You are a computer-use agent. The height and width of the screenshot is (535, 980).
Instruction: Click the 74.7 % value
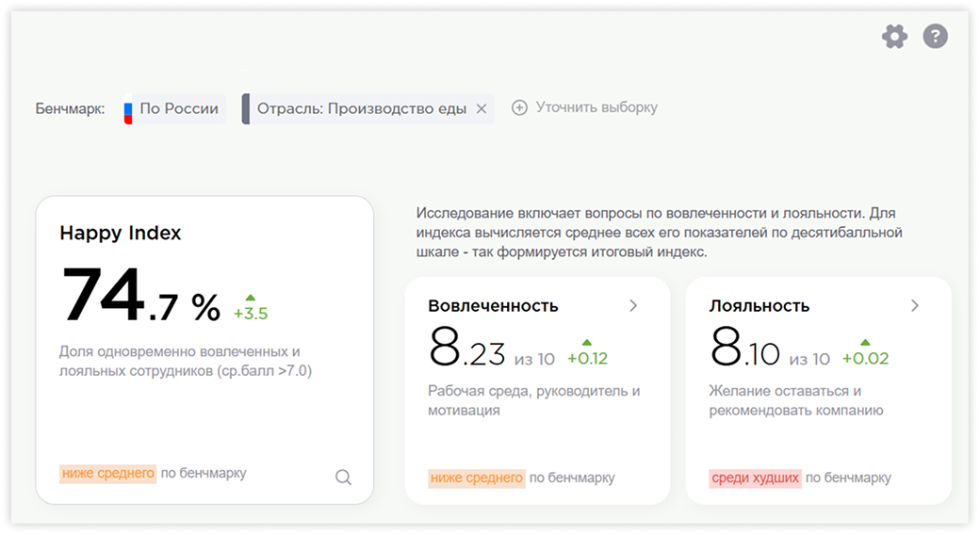pyautogui.click(x=141, y=295)
